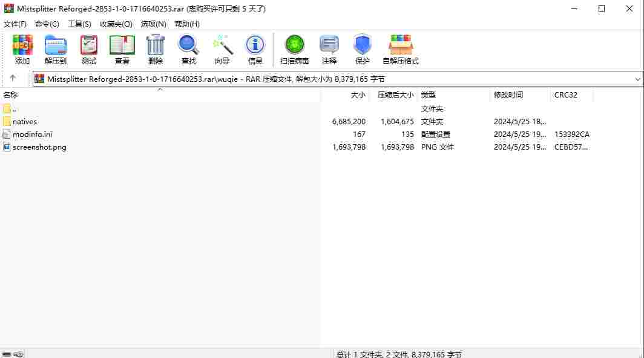Open the Commands (命令) menu
The image size is (644, 358).
(47, 24)
